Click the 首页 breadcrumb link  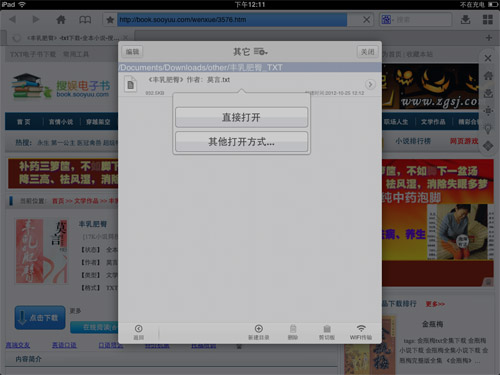(58, 201)
